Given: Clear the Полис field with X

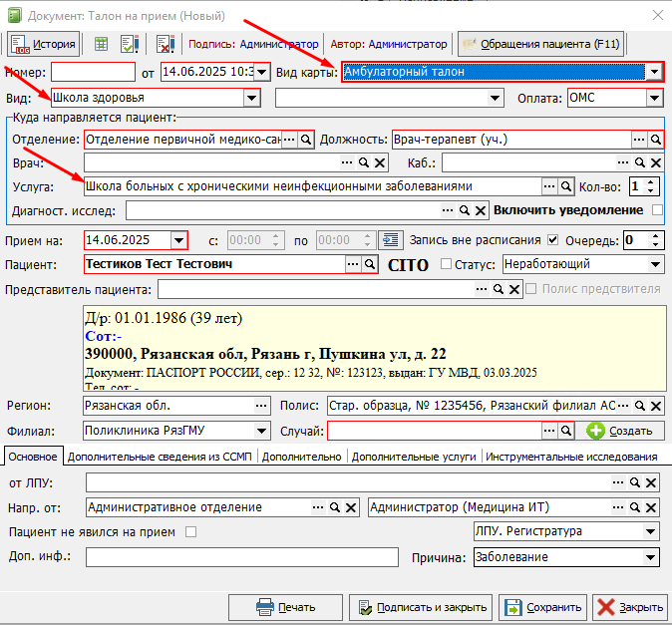Looking at the screenshot, I should (656, 406).
